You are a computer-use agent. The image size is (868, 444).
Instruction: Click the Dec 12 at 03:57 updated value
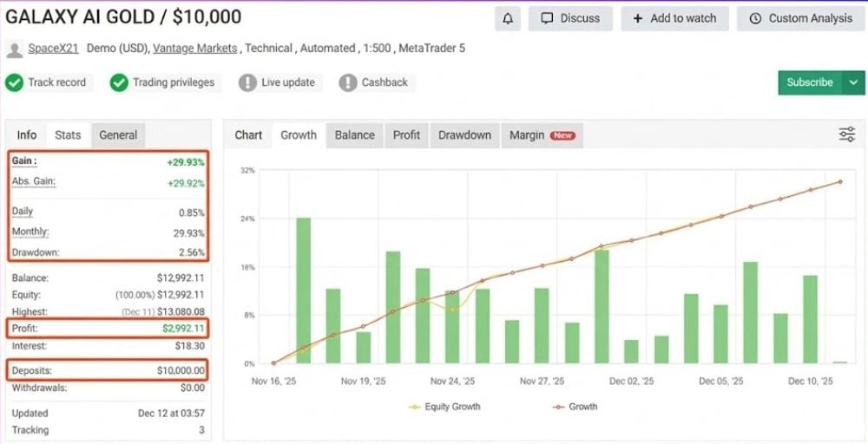pos(171,414)
